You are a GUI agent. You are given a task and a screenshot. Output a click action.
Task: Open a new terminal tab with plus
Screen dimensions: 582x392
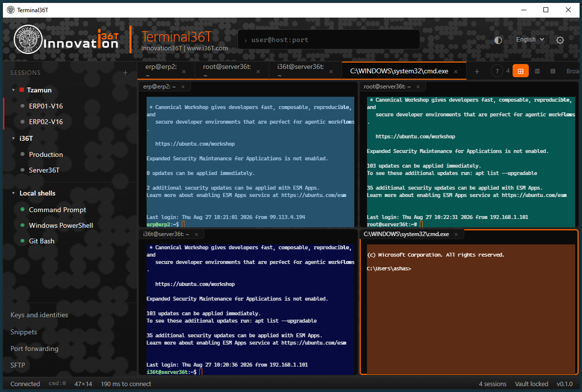tap(476, 71)
